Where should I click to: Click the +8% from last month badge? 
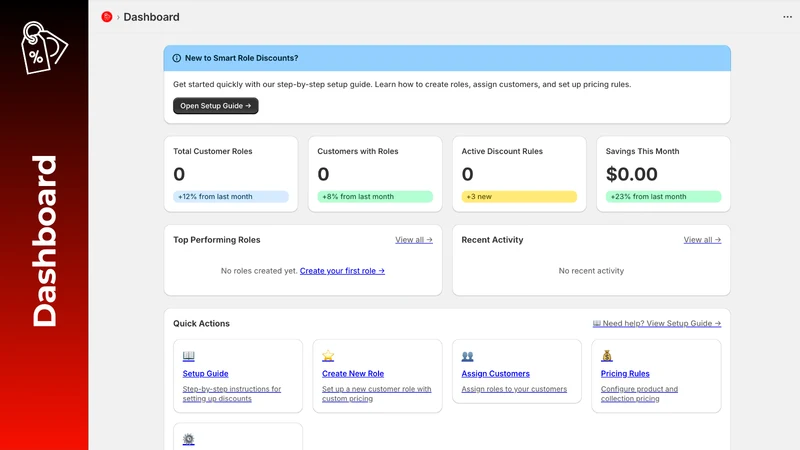[375, 196]
